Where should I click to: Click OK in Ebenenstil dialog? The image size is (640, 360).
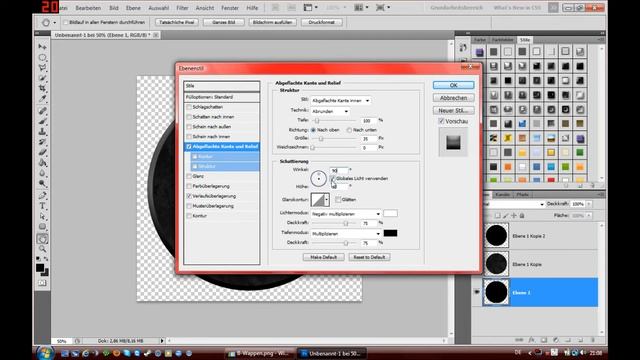click(453, 85)
